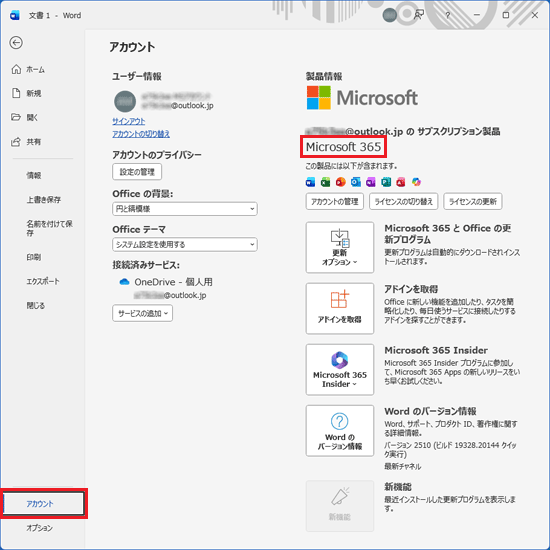The height and width of the screenshot is (550, 550).
Task: Click the Word product icon under included apps
Action: click(x=310, y=182)
